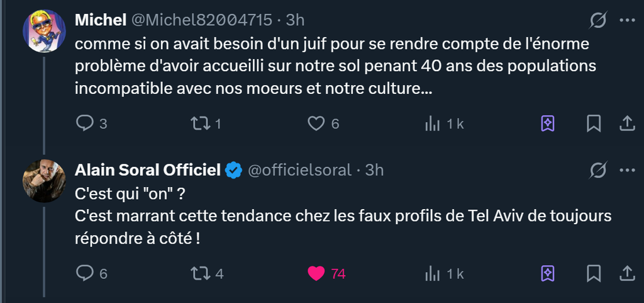Share Michel's post
This screenshot has height=303, width=644.
coord(627,124)
